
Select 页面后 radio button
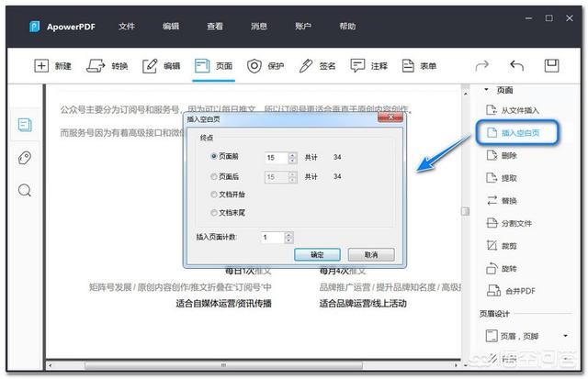coord(214,176)
